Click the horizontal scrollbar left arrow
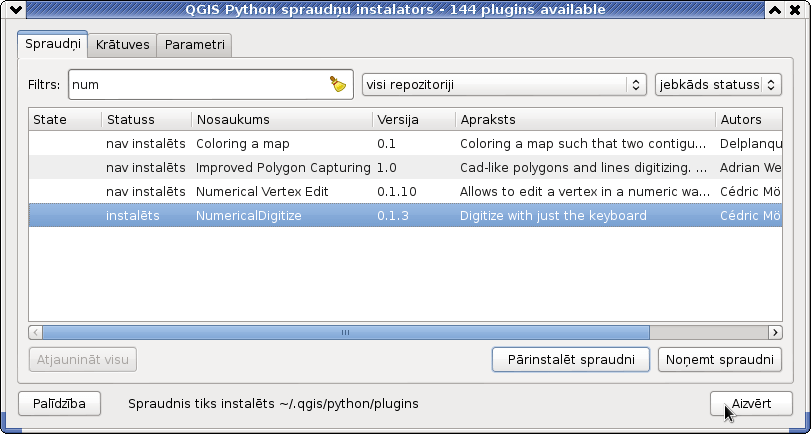The image size is (811, 434). tap(36, 332)
